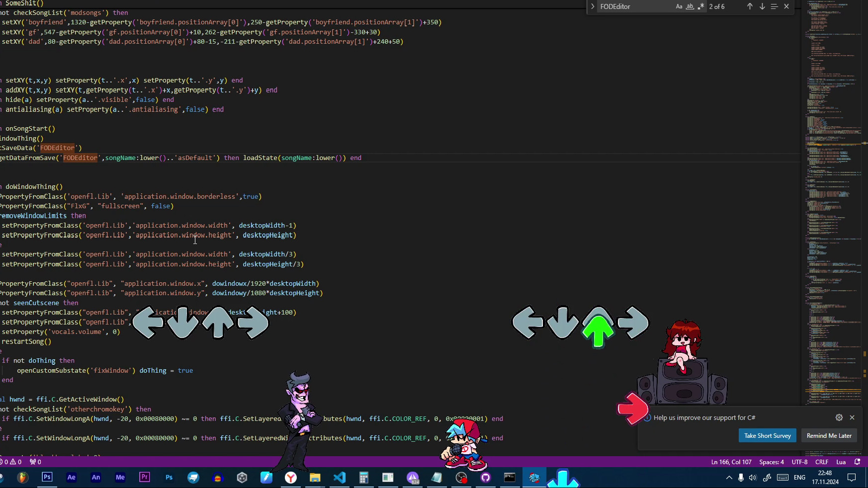Click the find next match arrow
Image resolution: width=868 pixels, height=488 pixels.
pos(762,6)
